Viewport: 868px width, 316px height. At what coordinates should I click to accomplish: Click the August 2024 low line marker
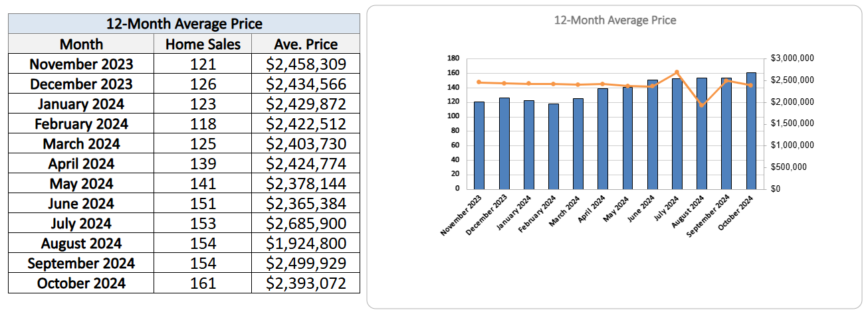(x=701, y=105)
